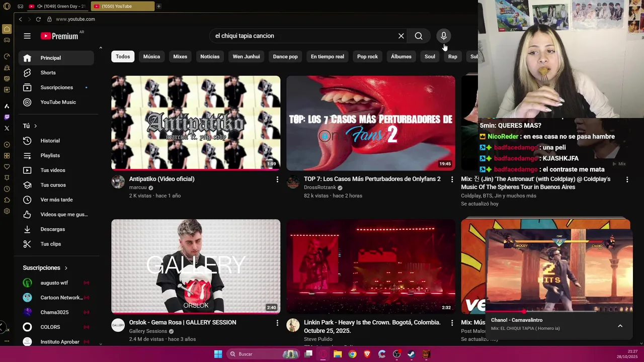Open the YouTube hamburger guide menu
644x362 pixels.
pos(27,36)
